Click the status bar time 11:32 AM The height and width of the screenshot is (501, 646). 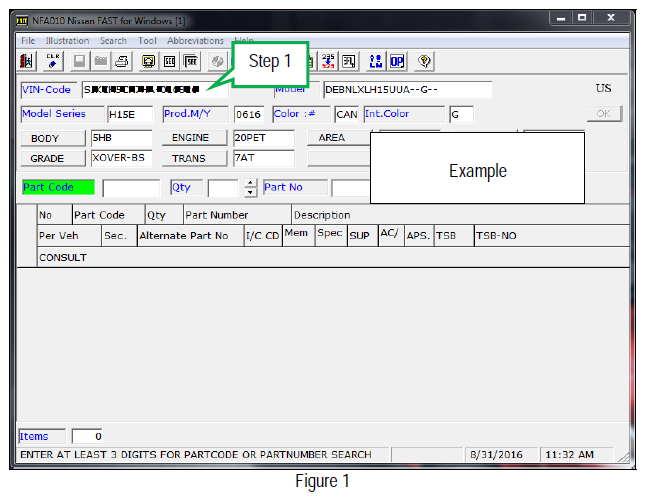[x=569, y=454]
